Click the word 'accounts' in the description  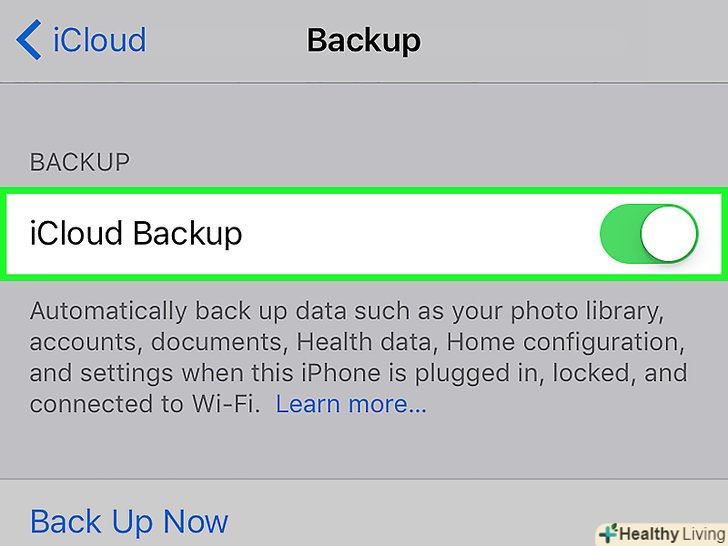87,343
